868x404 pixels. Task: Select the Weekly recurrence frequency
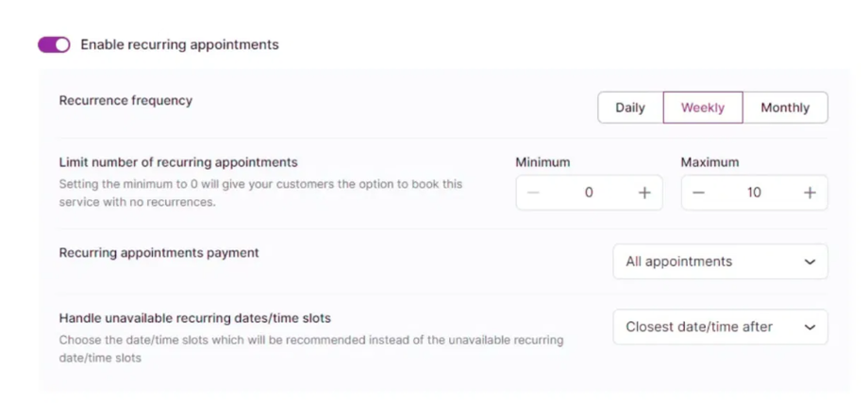(x=703, y=108)
